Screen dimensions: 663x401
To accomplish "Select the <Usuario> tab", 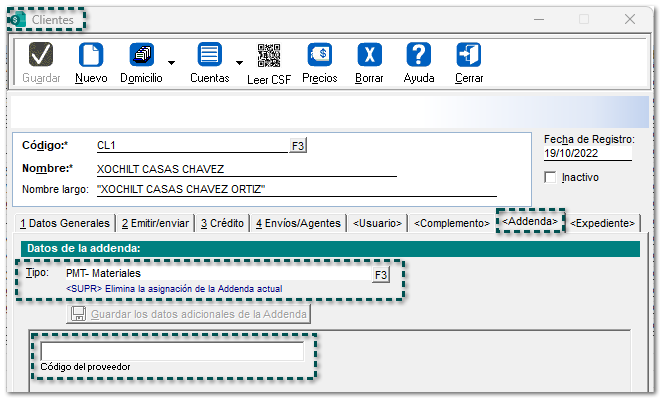I will (x=377, y=223).
